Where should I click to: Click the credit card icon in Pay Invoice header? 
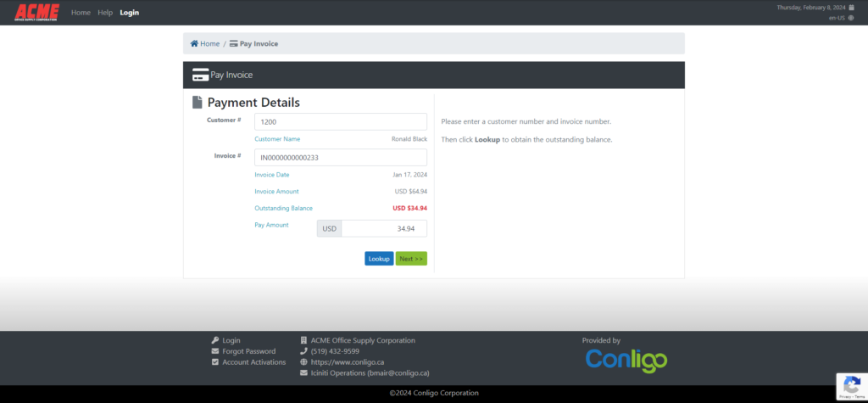click(x=200, y=75)
